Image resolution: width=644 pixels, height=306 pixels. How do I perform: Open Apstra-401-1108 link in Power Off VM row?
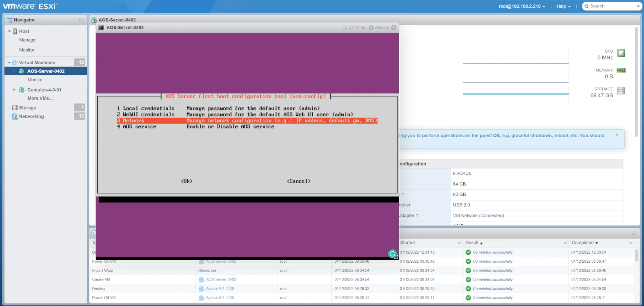pos(220,298)
